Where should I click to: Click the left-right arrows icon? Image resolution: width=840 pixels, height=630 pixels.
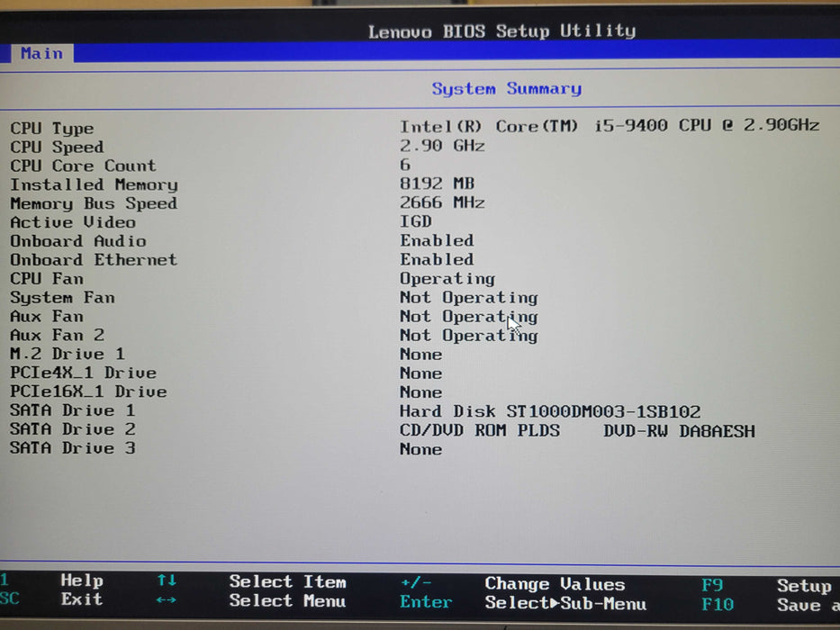pyautogui.click(x=167, y=600)
